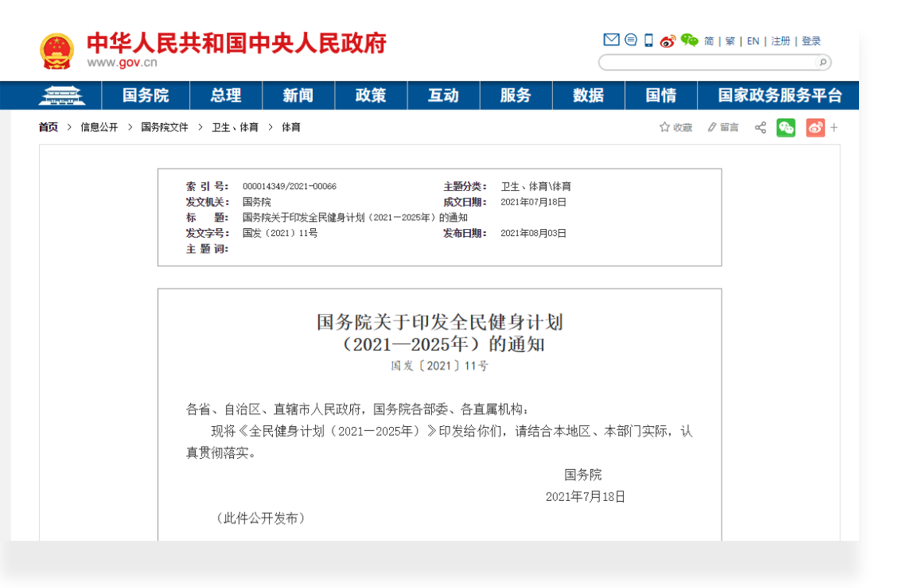Open the 数据 nav tab
The image size is (897, 588).
coord(588,95)
